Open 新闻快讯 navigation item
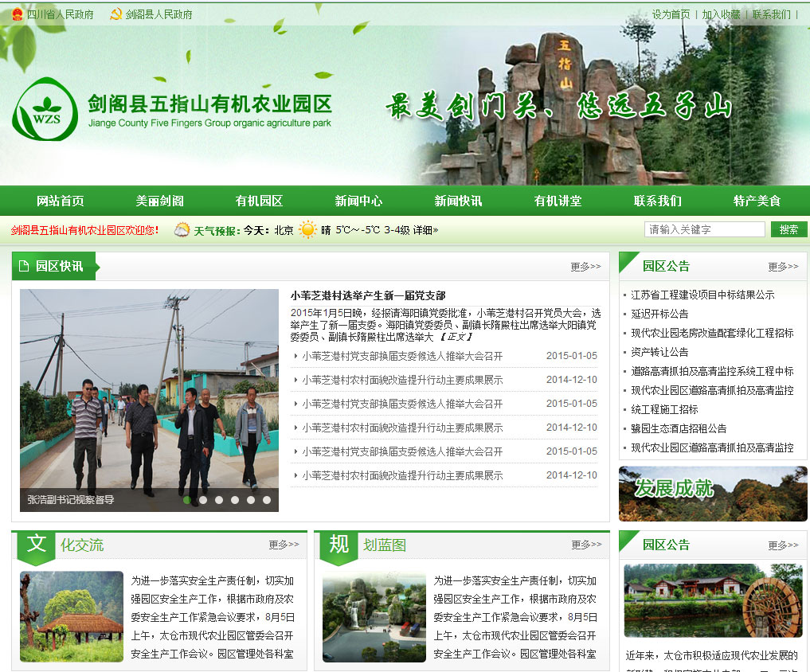810x672 pixels. (x=458, y=201)
